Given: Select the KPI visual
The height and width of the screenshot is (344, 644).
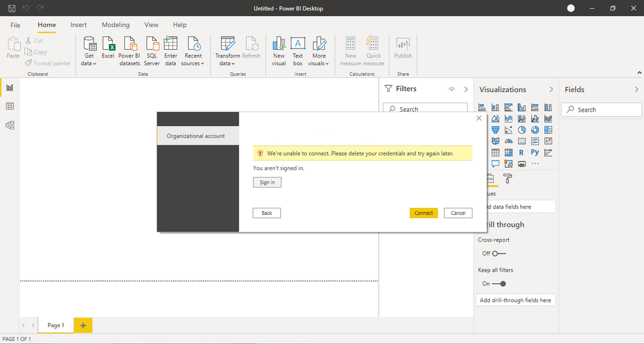Looking at the screenshot, I should 548,141.
